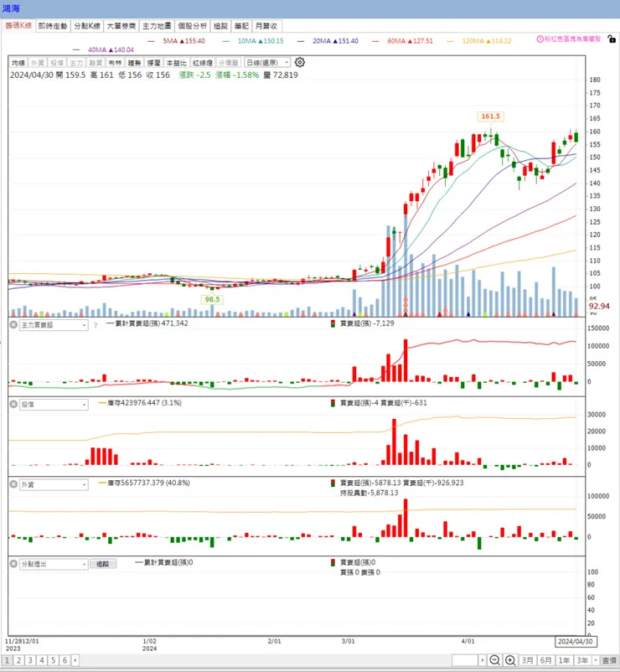Viewport: 620px width, 672px height.
Task: Select layout page 6 button
Action: (65, 660)
